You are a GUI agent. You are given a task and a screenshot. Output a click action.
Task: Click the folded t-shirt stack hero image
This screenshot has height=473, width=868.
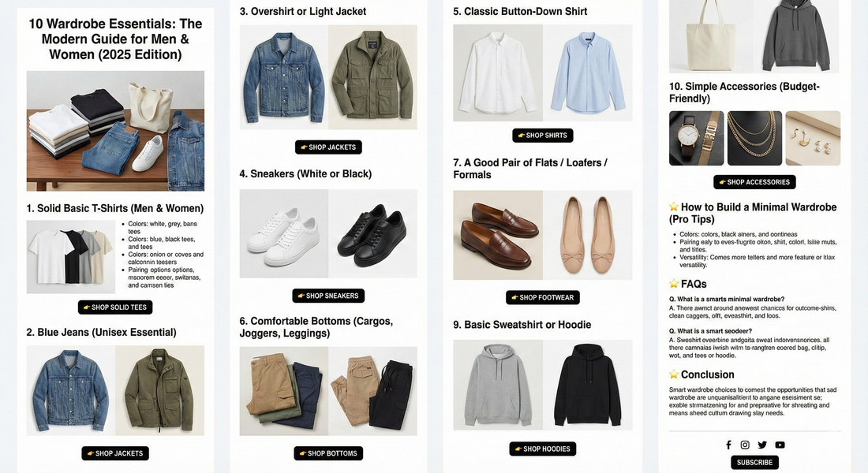click(x=114, y=130)
